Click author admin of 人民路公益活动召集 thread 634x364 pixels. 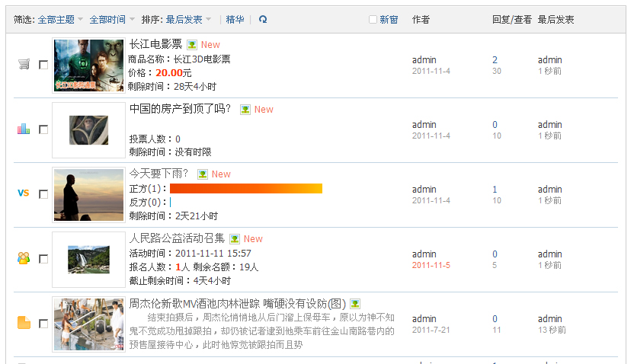click(424, 254)
